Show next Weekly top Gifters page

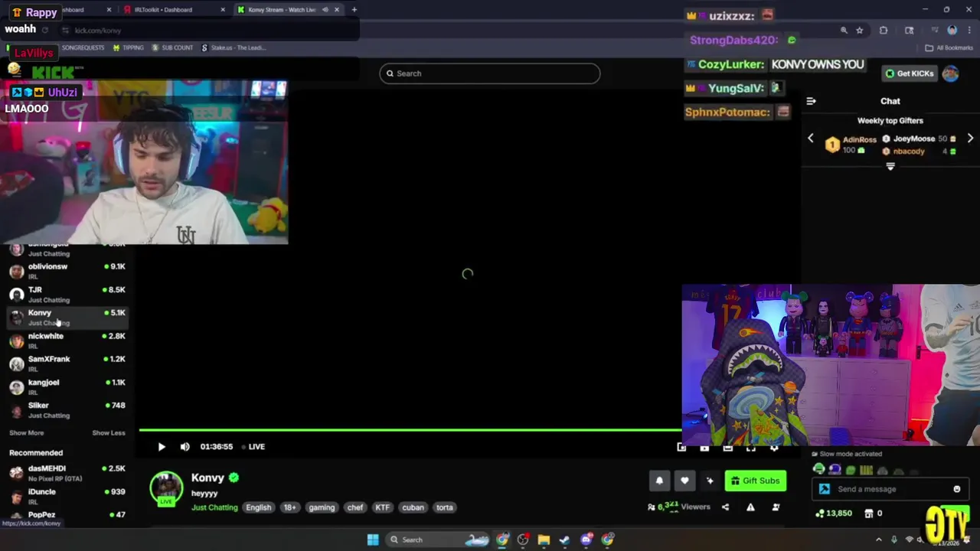(970, 139)
